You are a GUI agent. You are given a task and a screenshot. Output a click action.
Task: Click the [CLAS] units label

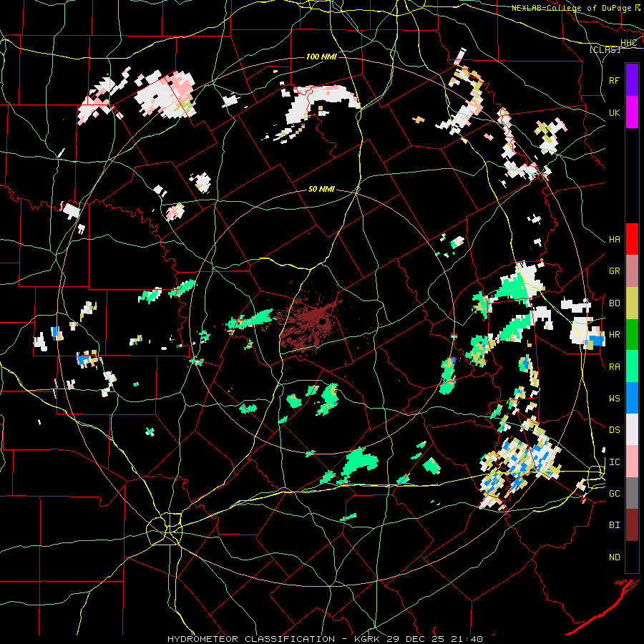[605, 49]
